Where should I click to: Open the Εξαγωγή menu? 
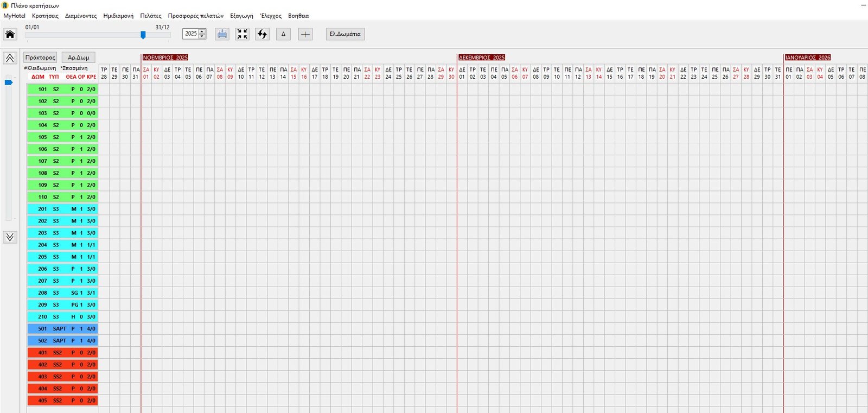tap(241, 16)
